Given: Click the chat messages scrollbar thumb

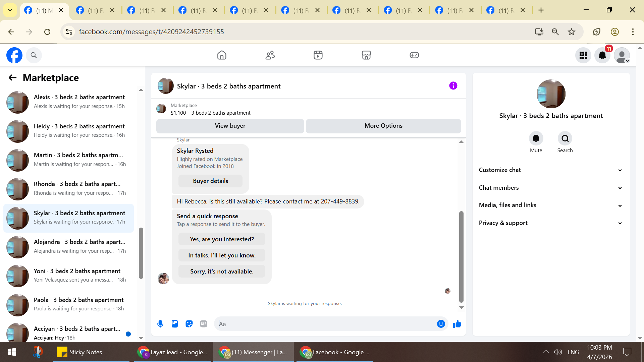Looking at the screenshot, I should (x=461, y=257).
